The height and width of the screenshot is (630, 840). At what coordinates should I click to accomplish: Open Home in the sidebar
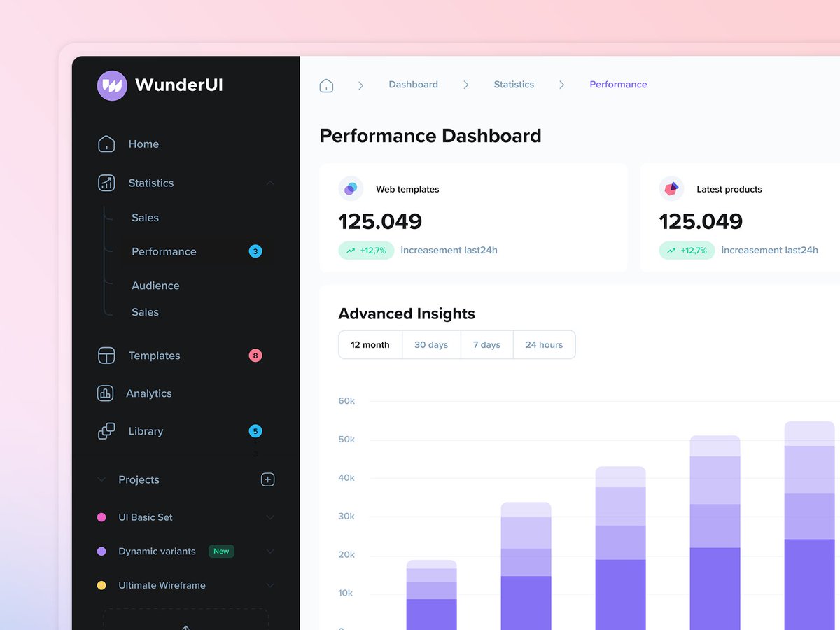coord(143,143)
